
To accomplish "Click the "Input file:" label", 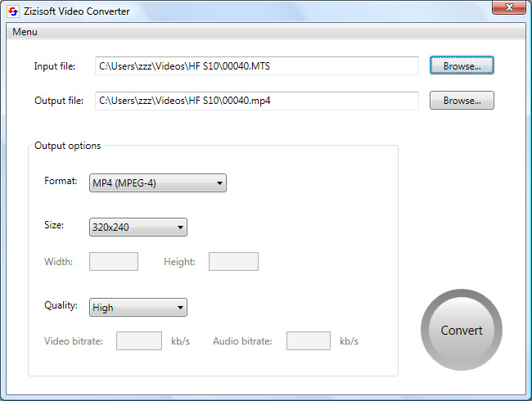I will [x=55, y=66].
